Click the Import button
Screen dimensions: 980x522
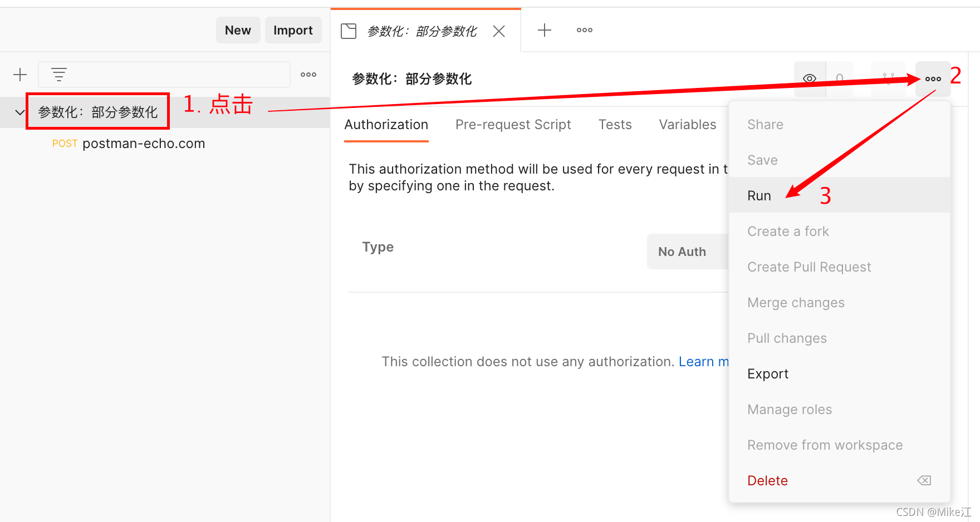tap(293, 30)
